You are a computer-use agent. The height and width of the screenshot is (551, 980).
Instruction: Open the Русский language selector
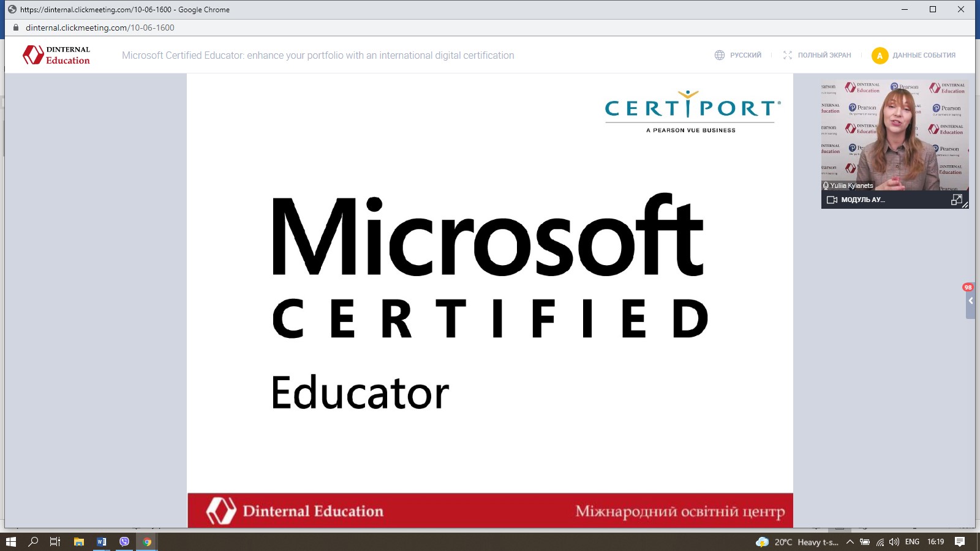tap(738, 55)
